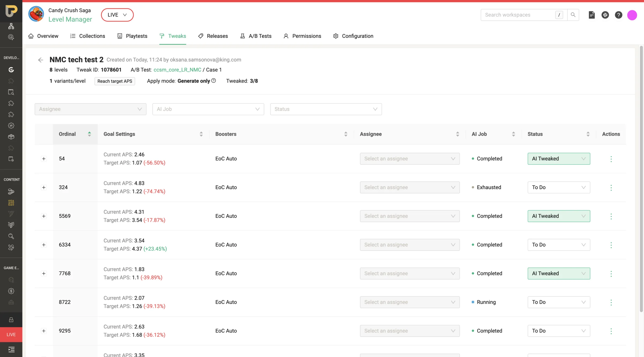Expand row for level 9295

tap(44, 331)
